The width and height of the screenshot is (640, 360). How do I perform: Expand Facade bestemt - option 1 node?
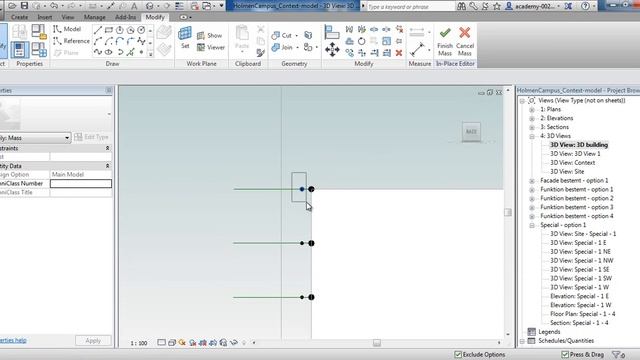[x=532, y=181]
